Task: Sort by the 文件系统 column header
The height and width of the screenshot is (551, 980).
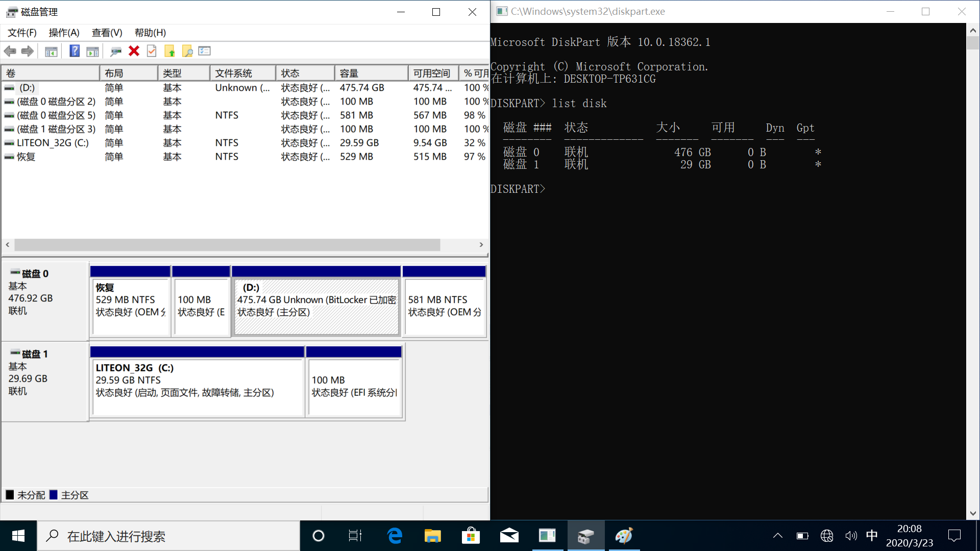Action: pos(243,73)
